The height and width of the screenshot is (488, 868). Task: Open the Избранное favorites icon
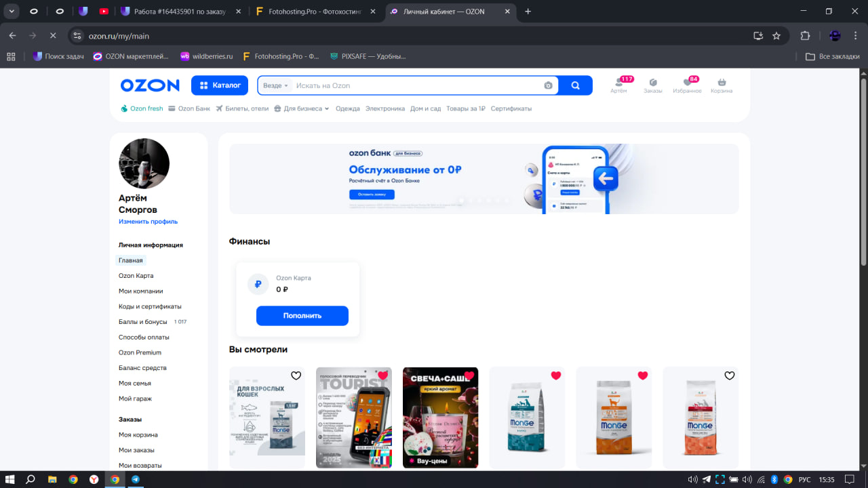(x=687, y=85)
